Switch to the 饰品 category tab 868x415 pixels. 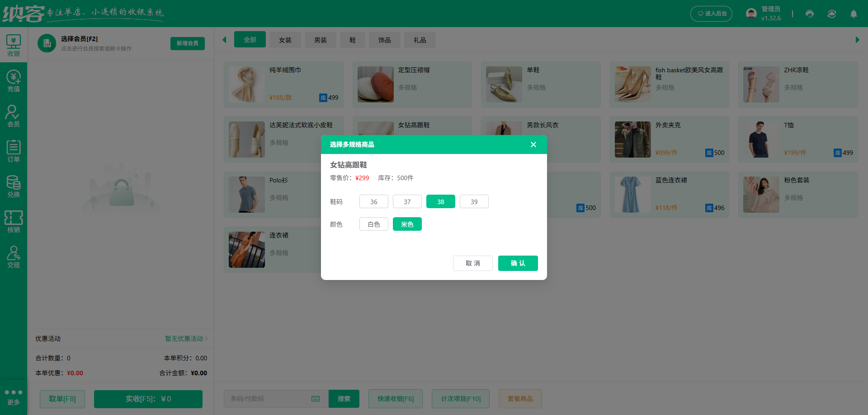(x=385, y=40)
